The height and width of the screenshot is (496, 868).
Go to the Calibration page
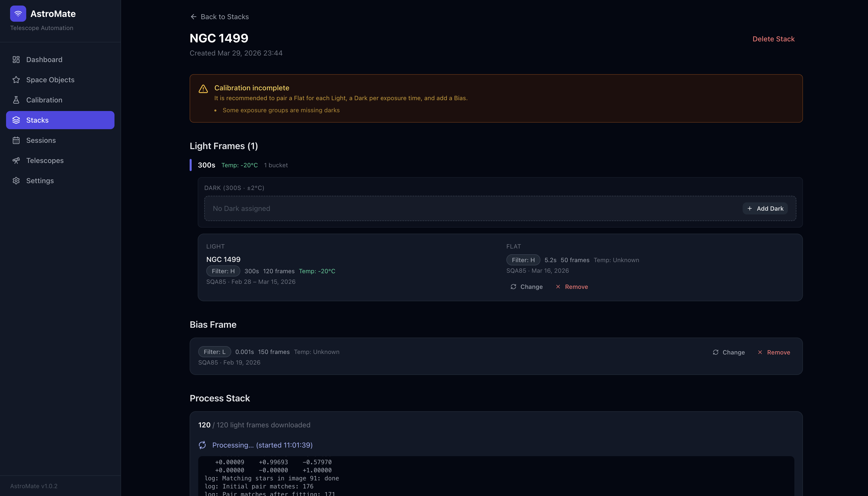click(44, 100)
